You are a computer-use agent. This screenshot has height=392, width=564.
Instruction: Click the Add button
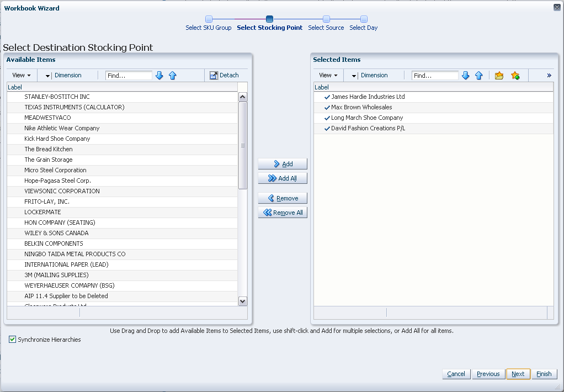tap(283, 164)
